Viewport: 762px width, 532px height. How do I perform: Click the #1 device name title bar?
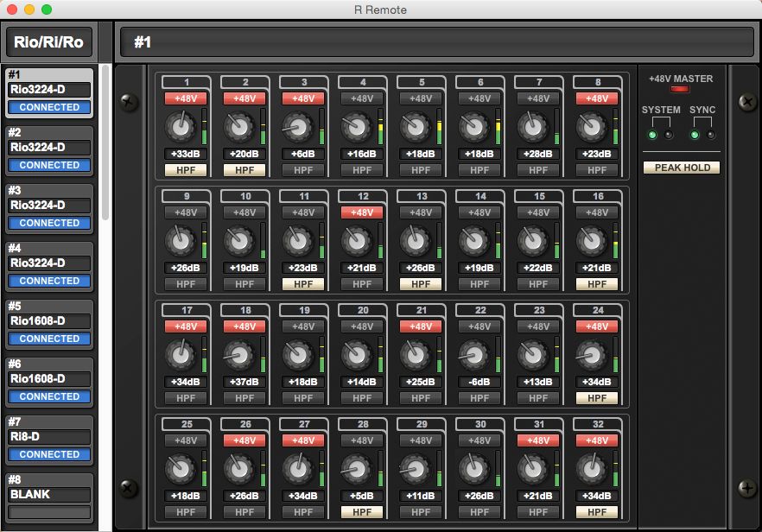pos(437,41)
